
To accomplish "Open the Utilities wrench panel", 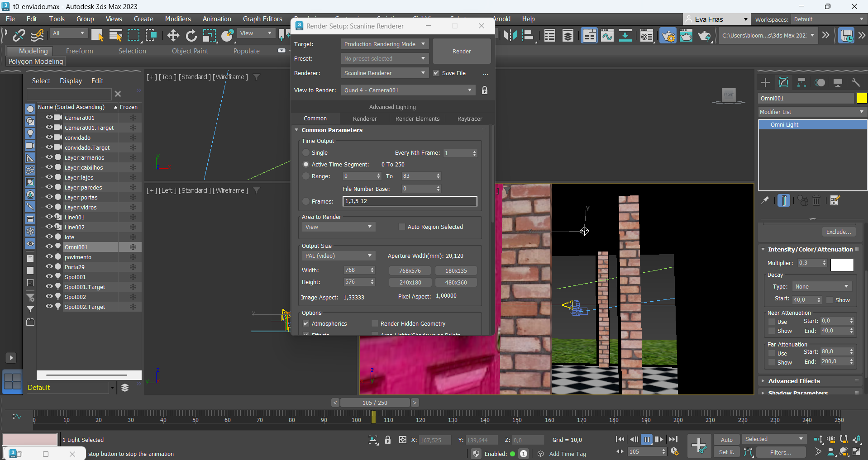I will 856,82.
